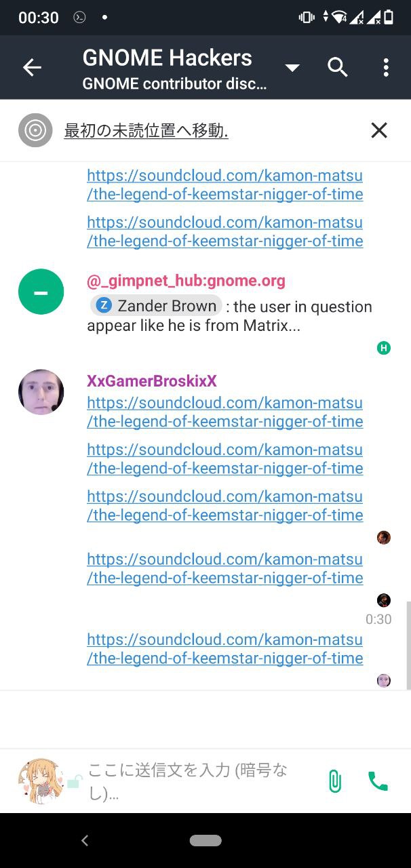
Task: Open the three-dot overflow menu
Action: (386, 67)
